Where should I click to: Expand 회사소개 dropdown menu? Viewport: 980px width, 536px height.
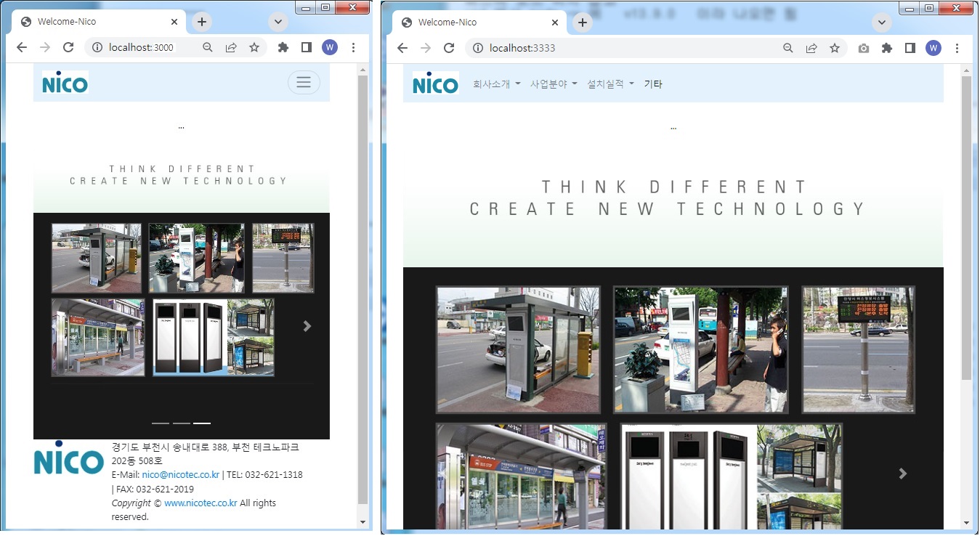pyautogui.click(x=497, y=84)
